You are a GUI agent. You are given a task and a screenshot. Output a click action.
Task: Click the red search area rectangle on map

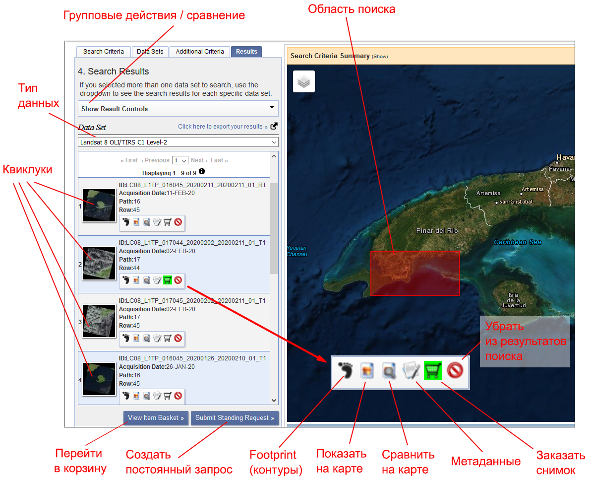point(415,273)
